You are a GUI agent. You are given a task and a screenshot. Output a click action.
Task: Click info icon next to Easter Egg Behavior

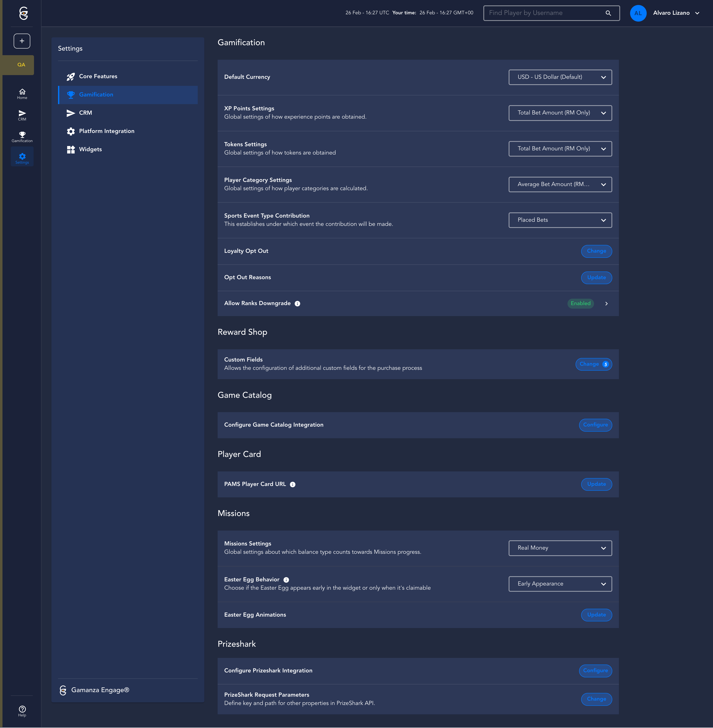pos(286,580)
